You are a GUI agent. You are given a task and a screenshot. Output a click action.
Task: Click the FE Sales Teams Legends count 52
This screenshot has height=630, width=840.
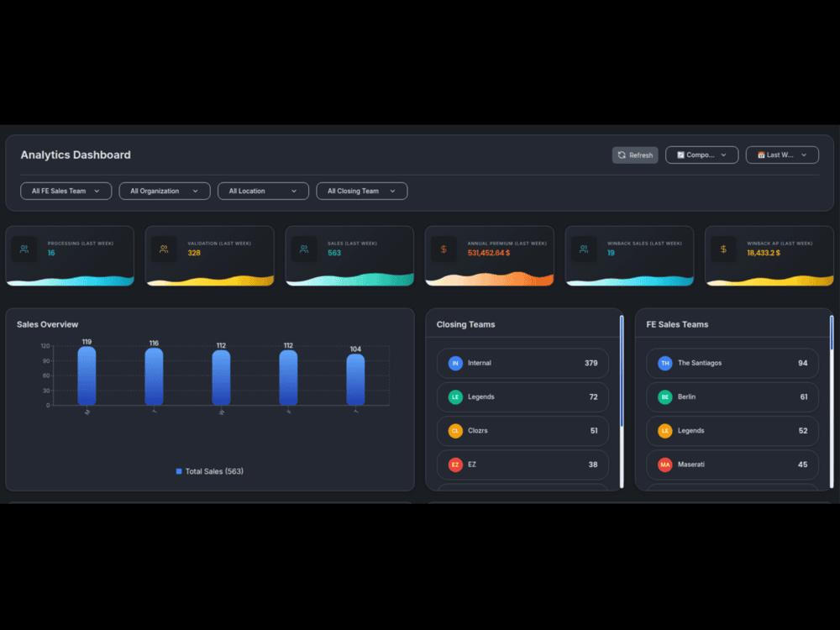tap(802, 431)
